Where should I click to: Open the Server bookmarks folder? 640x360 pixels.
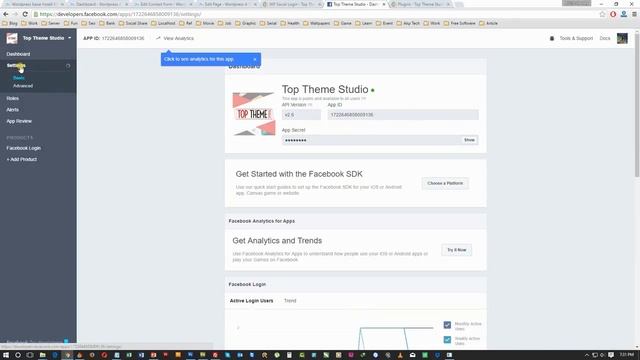51,24
